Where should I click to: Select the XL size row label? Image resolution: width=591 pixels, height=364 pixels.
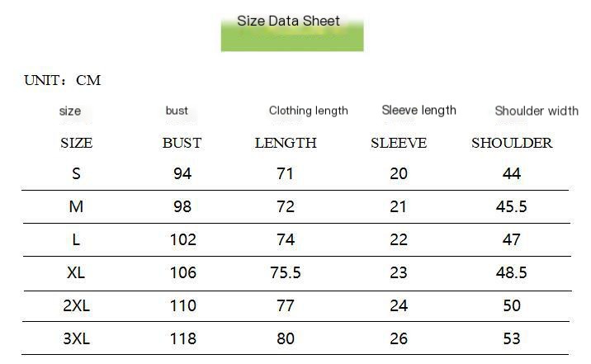point(77,272)
